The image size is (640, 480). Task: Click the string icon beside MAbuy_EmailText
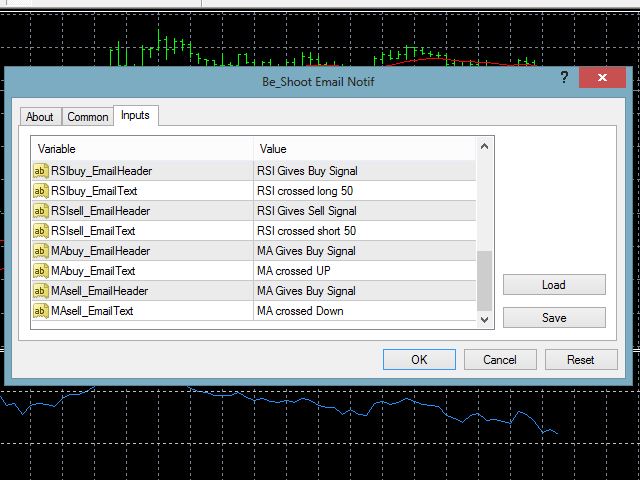(41, 271)
